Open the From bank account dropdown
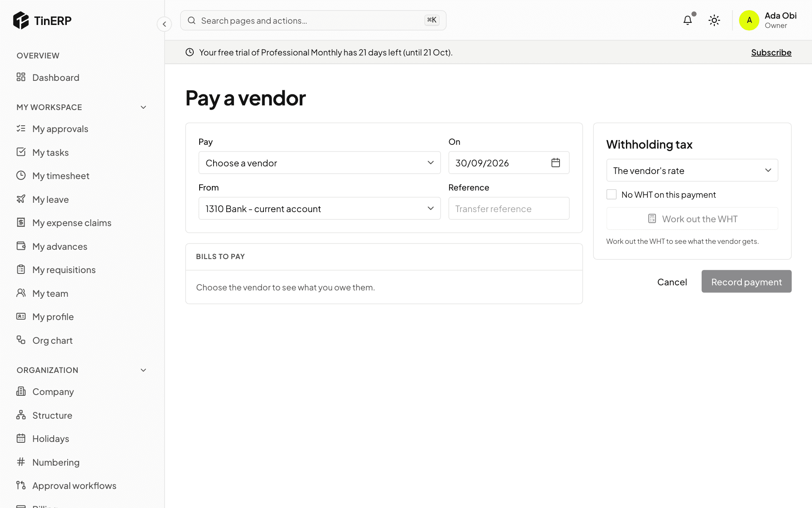812x508 pixels. click(x=320, y=208)
